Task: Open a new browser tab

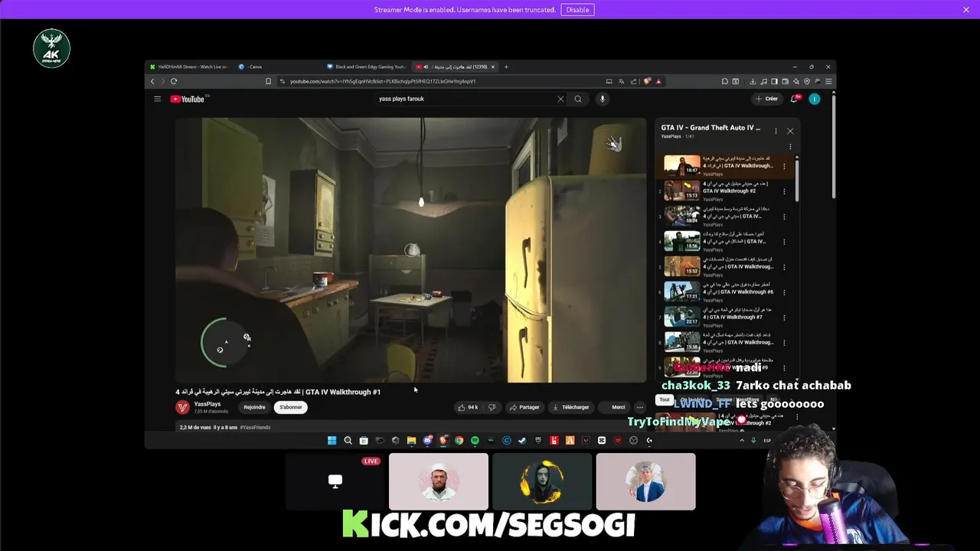Action: 506,67
